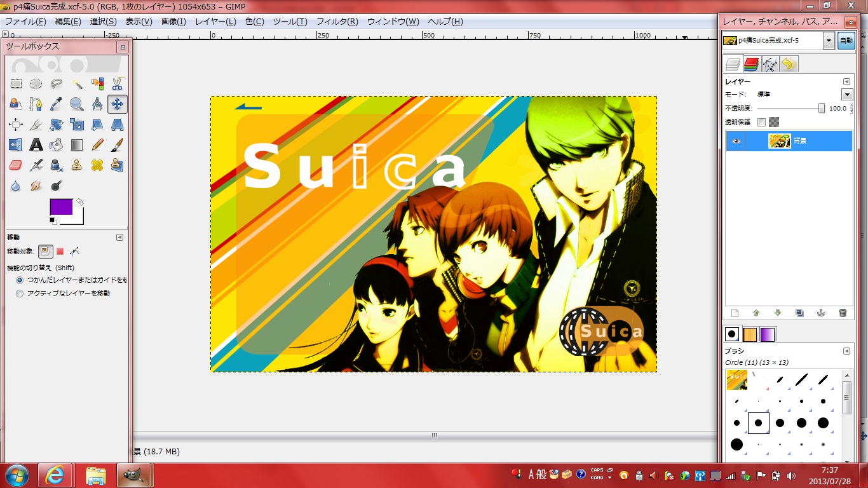The width and height of the screenshot is (868, 488).
Task: Select the Perspective tool
Action: tap(118, 125)
